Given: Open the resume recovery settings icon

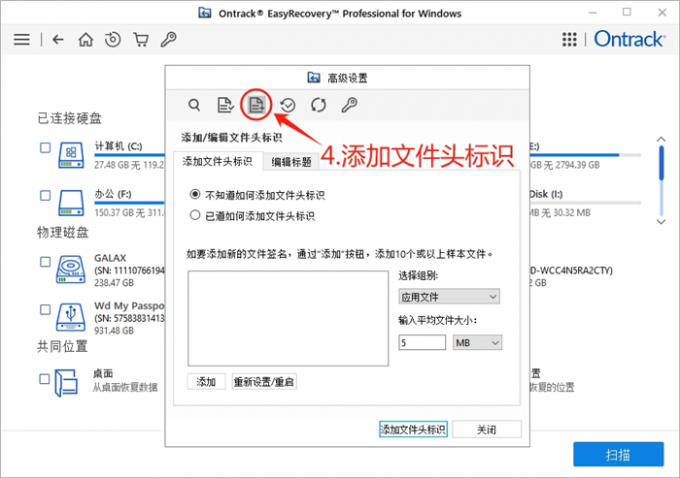Looking at the screenshot, I should coord(288,105).
